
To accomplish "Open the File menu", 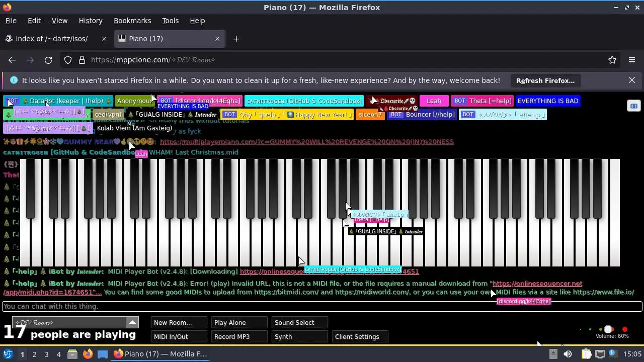I will pyautogui.click(x=11, y=21).
